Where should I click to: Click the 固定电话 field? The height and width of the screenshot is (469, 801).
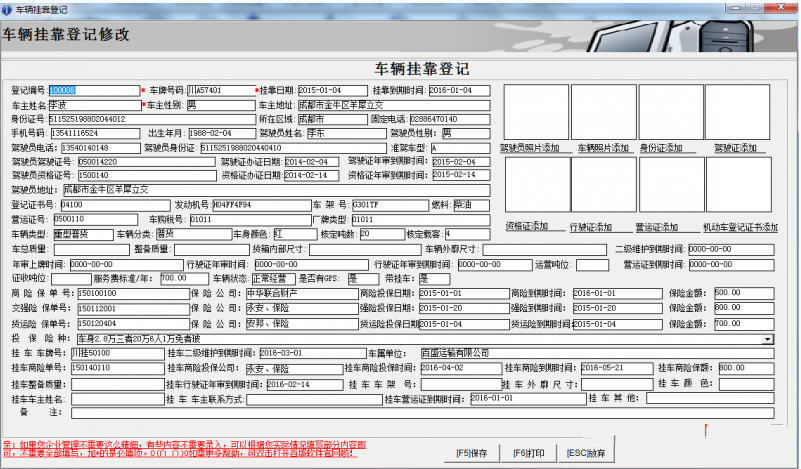click(x=450, y=120)
